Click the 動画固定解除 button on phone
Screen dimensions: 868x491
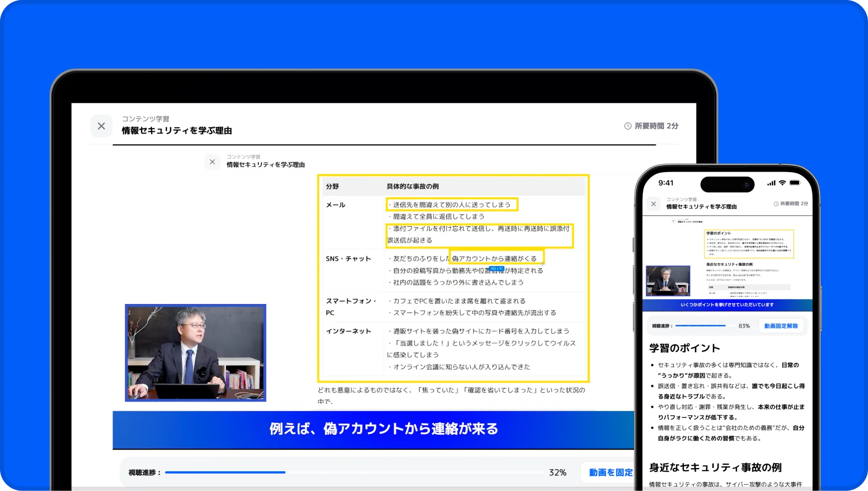click(x=781, y=326)
